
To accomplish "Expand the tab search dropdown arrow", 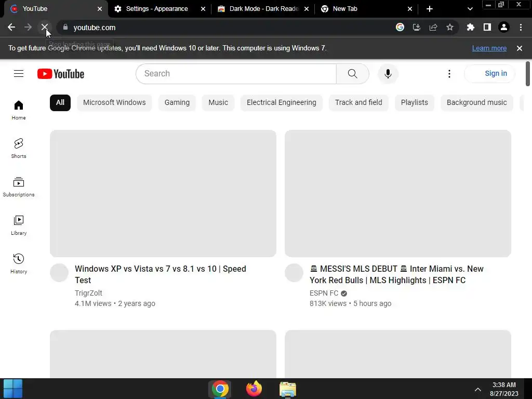I will pos(470,9).
